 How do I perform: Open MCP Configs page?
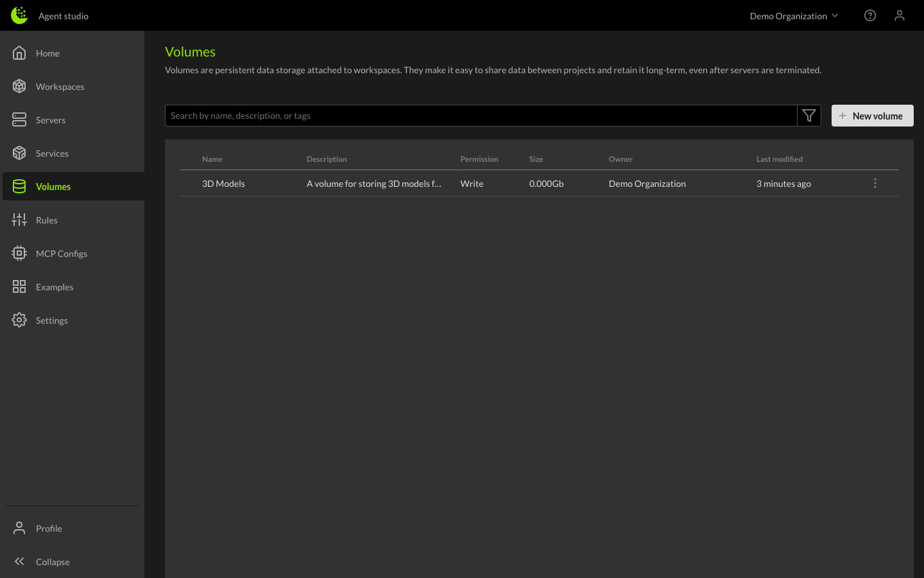pos(61,254)
